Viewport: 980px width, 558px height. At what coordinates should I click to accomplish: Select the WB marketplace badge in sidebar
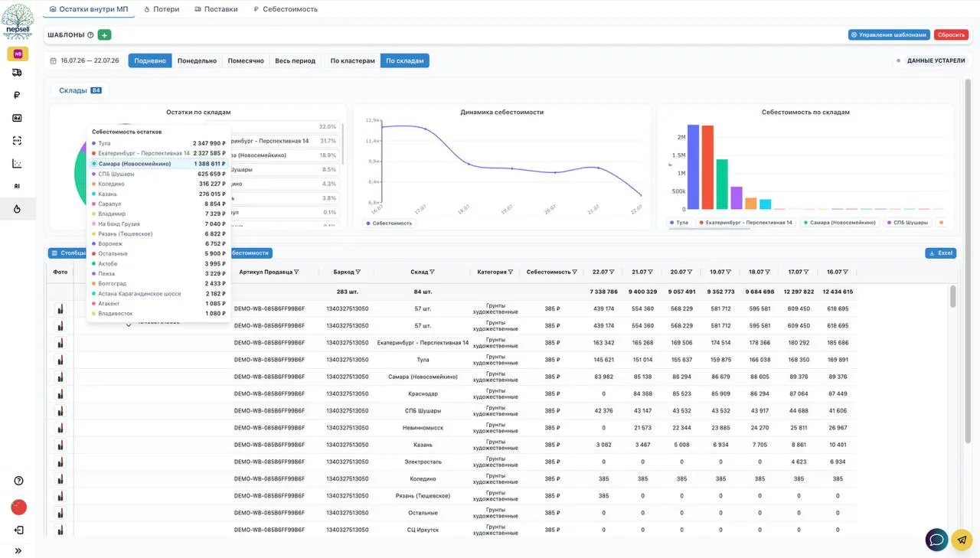click(x=18, y=54)
